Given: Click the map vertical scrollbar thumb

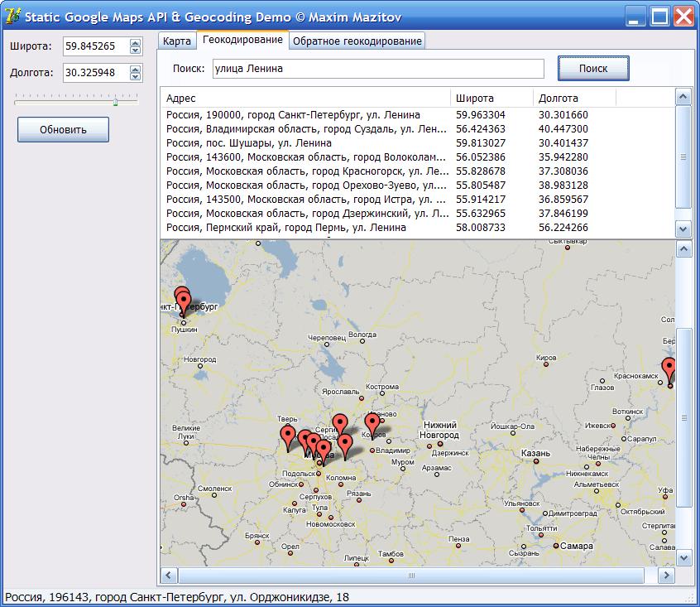Looking at the screenshot, I should point(683,417).
